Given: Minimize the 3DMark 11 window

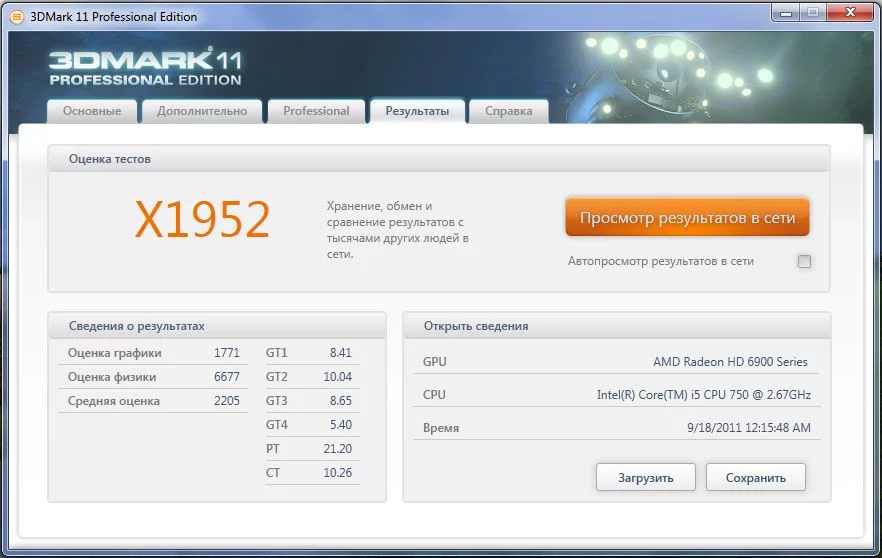Looking at the screenshot, I should 786,12.
